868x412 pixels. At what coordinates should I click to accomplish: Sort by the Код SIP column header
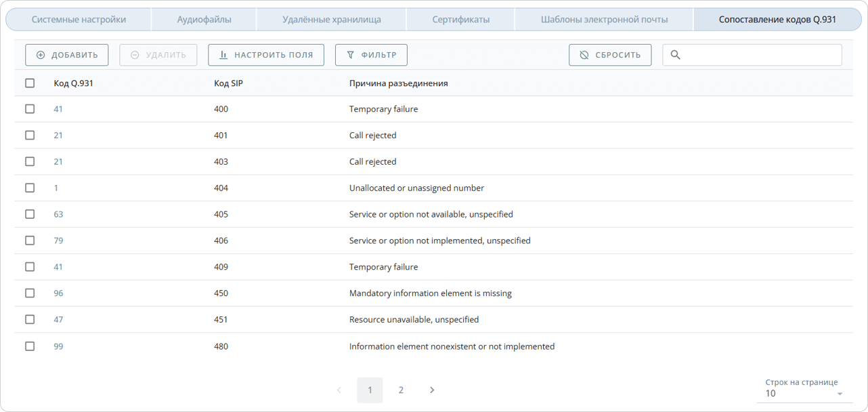click(228, 83)
